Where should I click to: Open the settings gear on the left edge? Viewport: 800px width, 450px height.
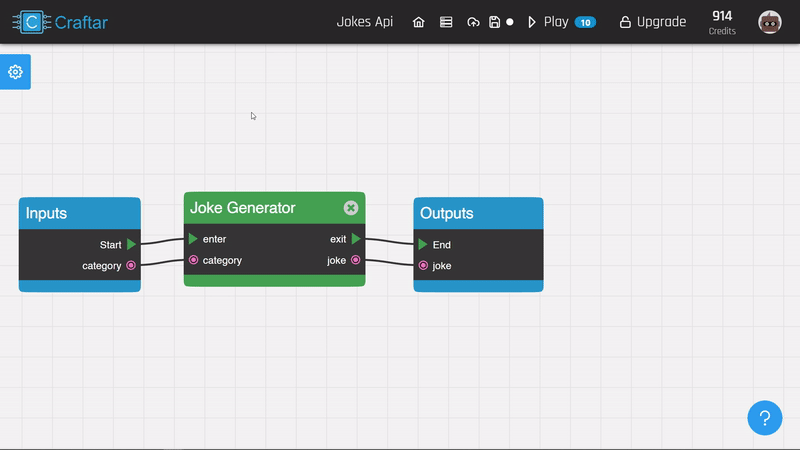tap(15, 72)
